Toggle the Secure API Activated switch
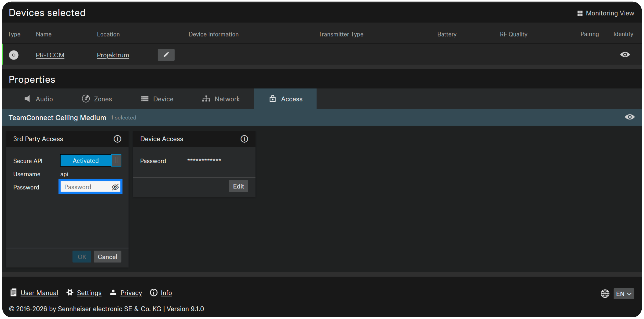 point(91,161)
